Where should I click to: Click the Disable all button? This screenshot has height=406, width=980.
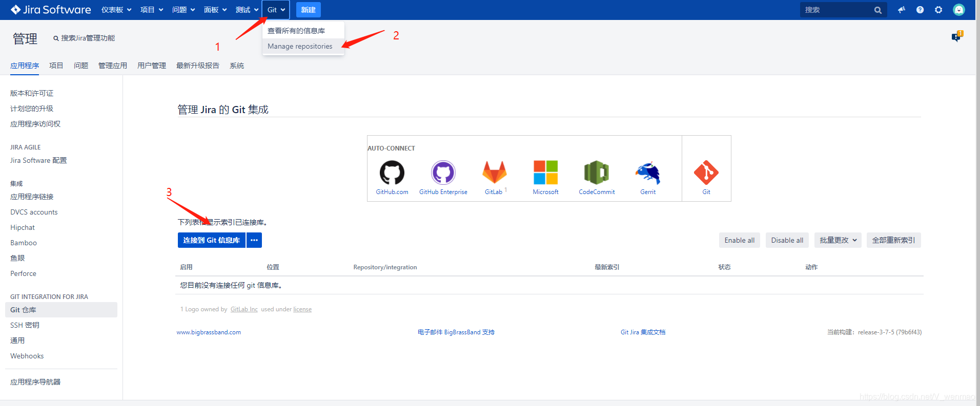pos(787,240)
